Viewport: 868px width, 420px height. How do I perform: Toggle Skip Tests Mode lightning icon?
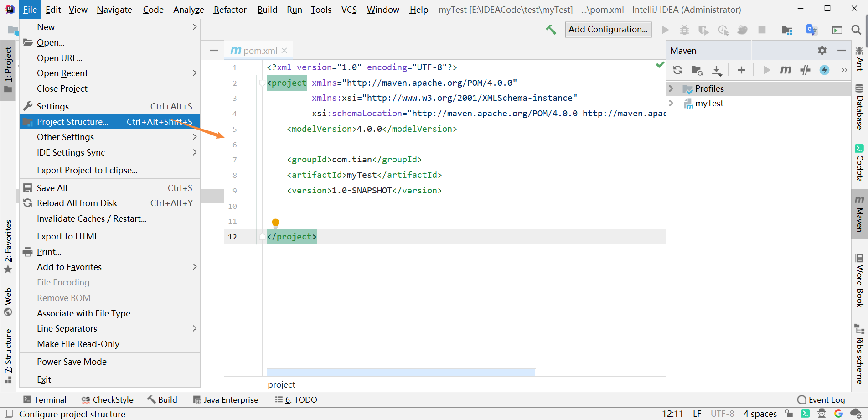tap(825, 70)
